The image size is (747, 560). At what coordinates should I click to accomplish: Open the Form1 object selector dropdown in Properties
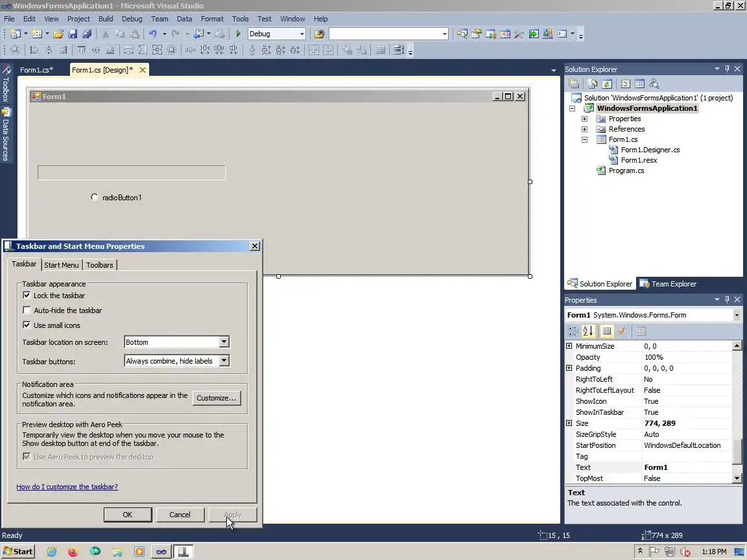coord(737,315)
